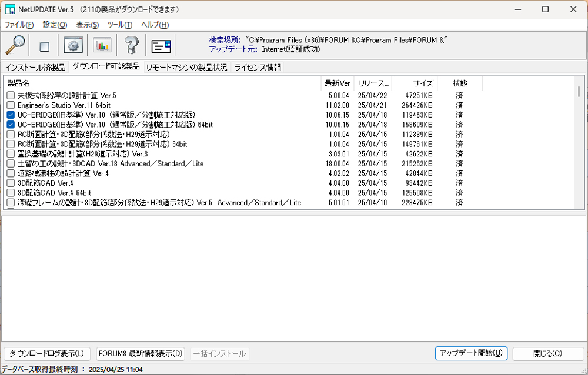Click the stop square toolbar icon

click(44, 46)
